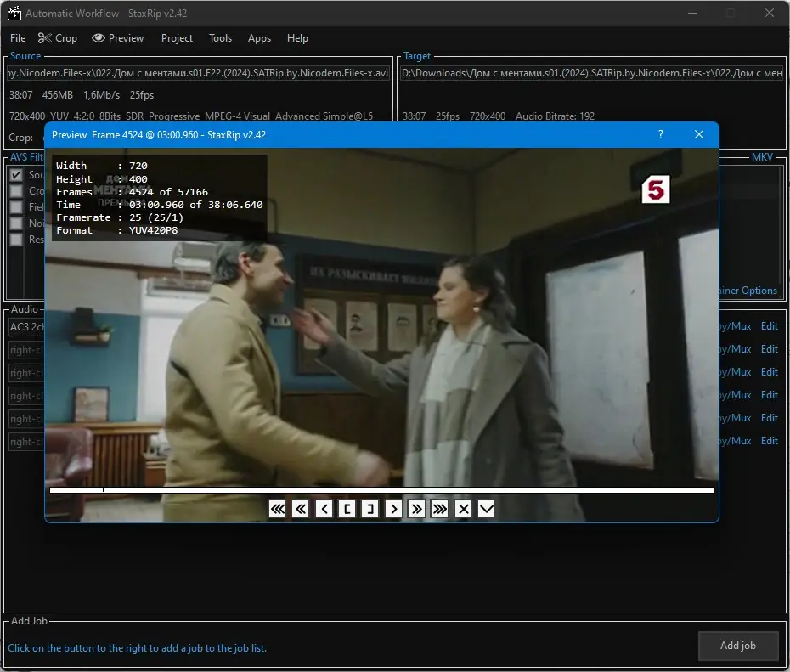Open the Tools menu
Viewport: 790px width, 672px height.
pos(220,38)
